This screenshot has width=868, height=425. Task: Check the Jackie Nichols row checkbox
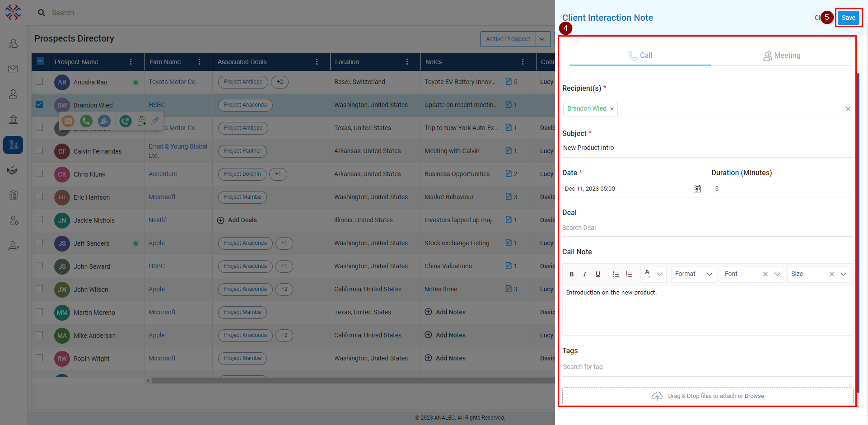[39, 220]
